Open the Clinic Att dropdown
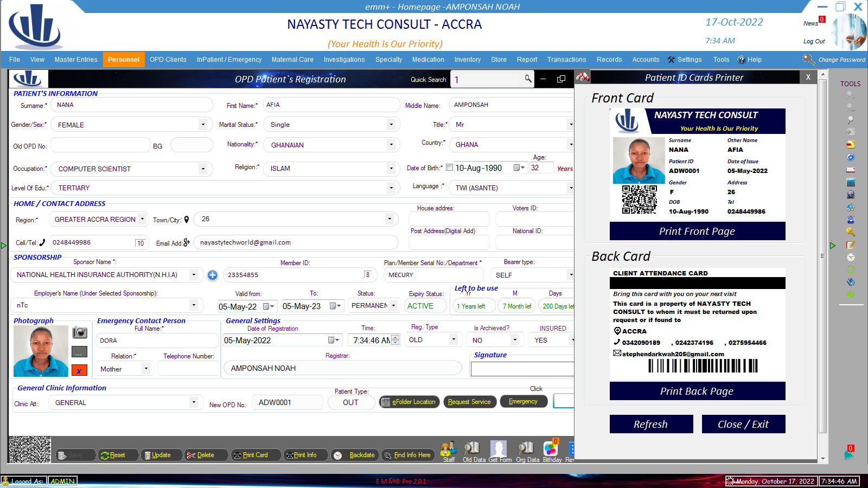The image size is (868, 488). 193,402
